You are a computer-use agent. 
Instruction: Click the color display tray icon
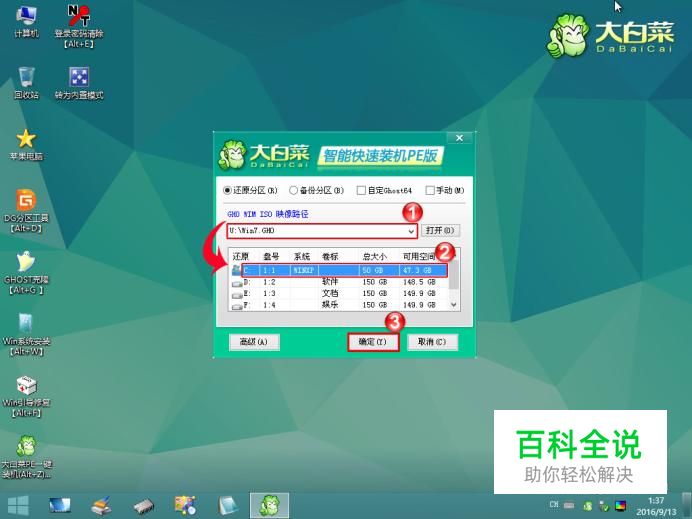[x=621, y=506]
